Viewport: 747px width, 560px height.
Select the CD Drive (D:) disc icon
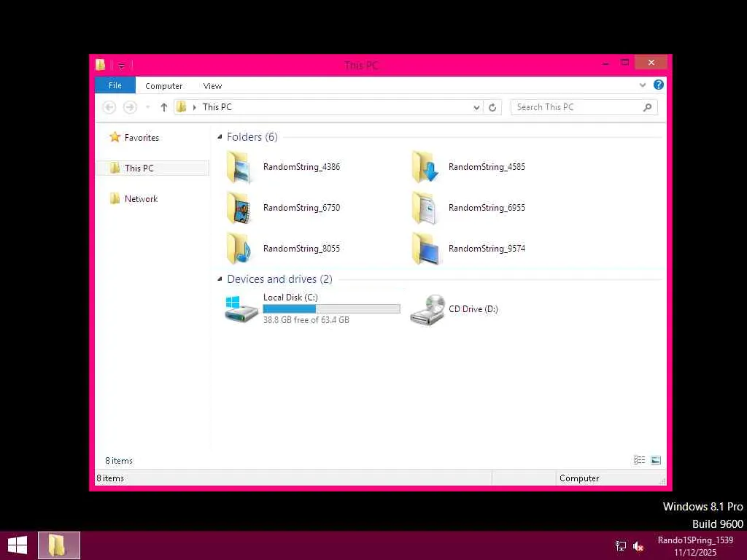427,309
